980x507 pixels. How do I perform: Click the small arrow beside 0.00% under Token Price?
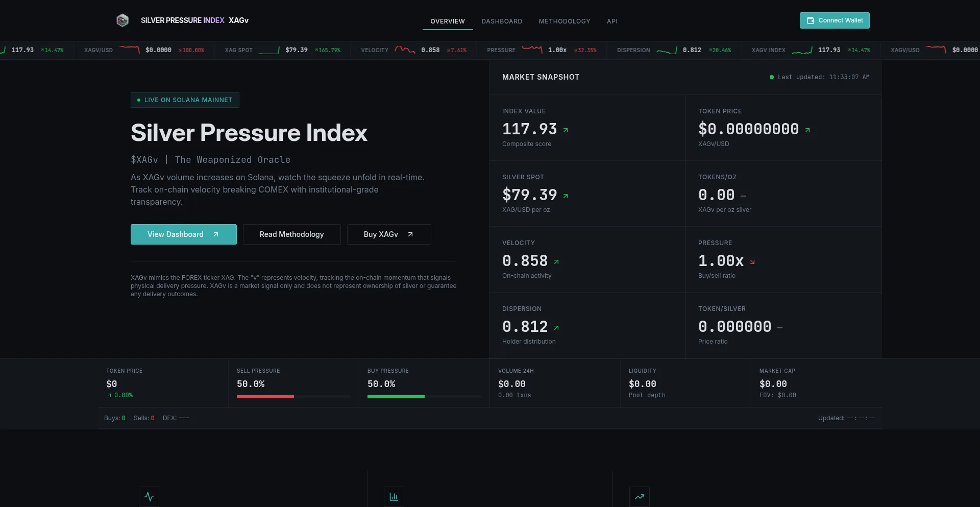point(109,395)
